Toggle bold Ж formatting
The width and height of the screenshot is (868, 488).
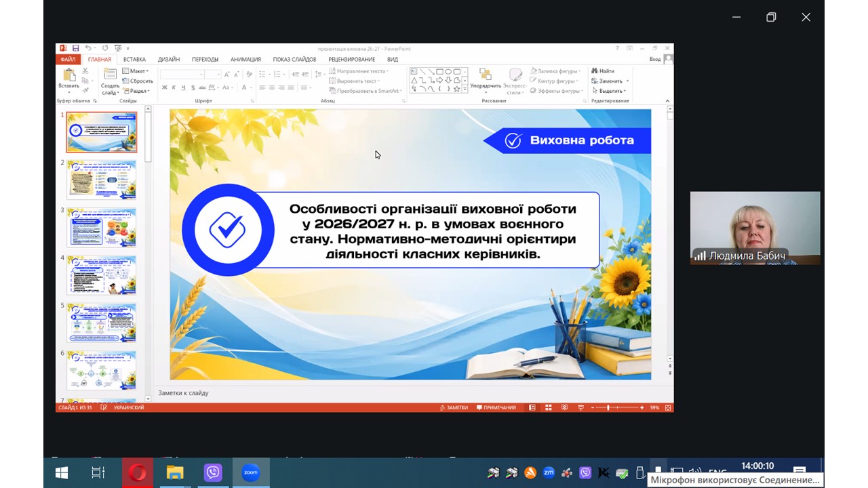(x=164, y=87)
